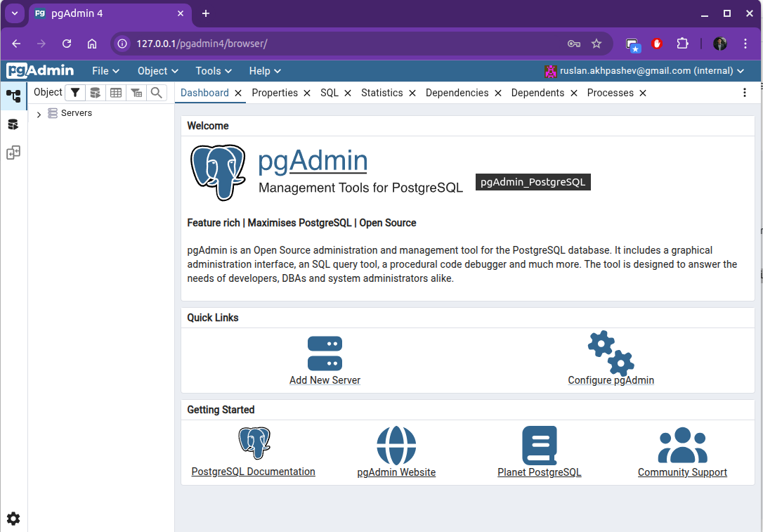The height and width of the screenshot is (532, 763).
Task: Switch to the Statistics tab
Action: [381, 93]
